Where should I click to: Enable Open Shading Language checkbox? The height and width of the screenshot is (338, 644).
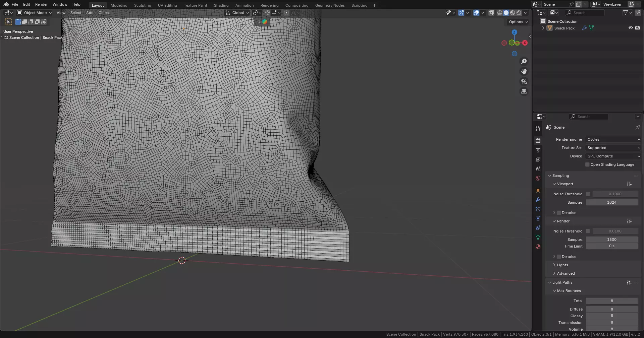coord(587,164)
